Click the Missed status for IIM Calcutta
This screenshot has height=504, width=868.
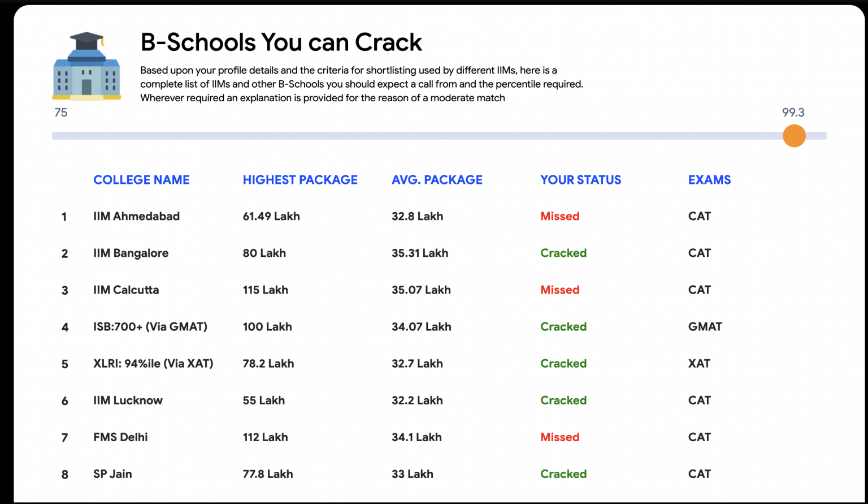[x=559, y=290]
